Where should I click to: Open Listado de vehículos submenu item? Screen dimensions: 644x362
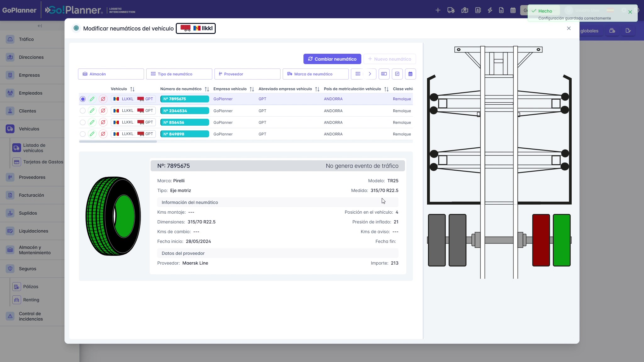coord(34,148)
